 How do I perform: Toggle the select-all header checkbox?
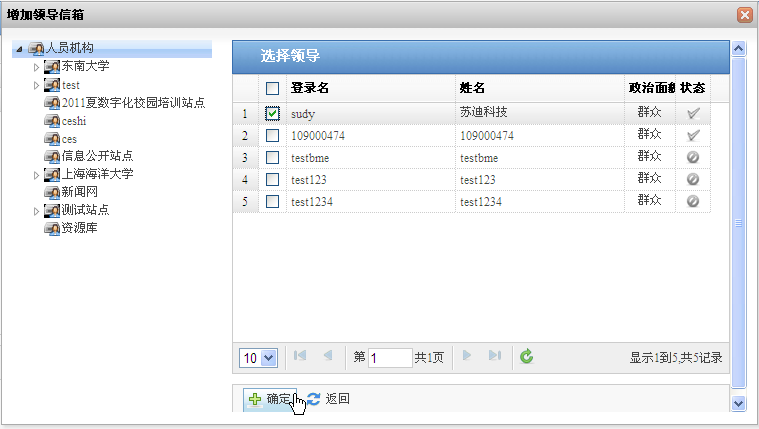[x=272, y=88]
